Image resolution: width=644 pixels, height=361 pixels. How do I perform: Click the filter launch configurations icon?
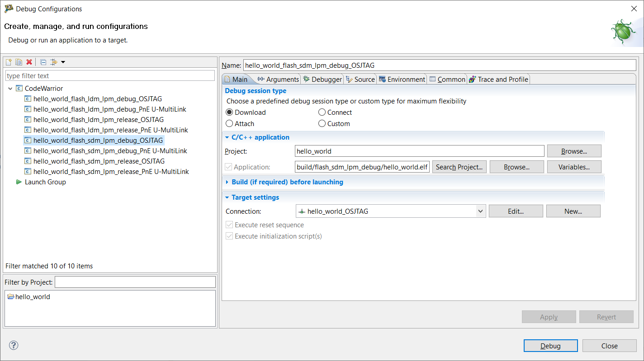coord(54,62)
